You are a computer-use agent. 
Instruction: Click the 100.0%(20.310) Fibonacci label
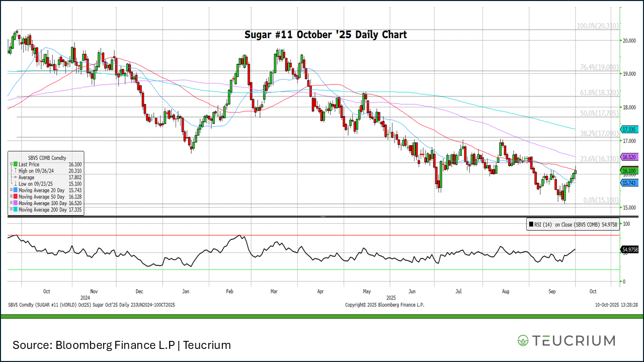point(597,26)
